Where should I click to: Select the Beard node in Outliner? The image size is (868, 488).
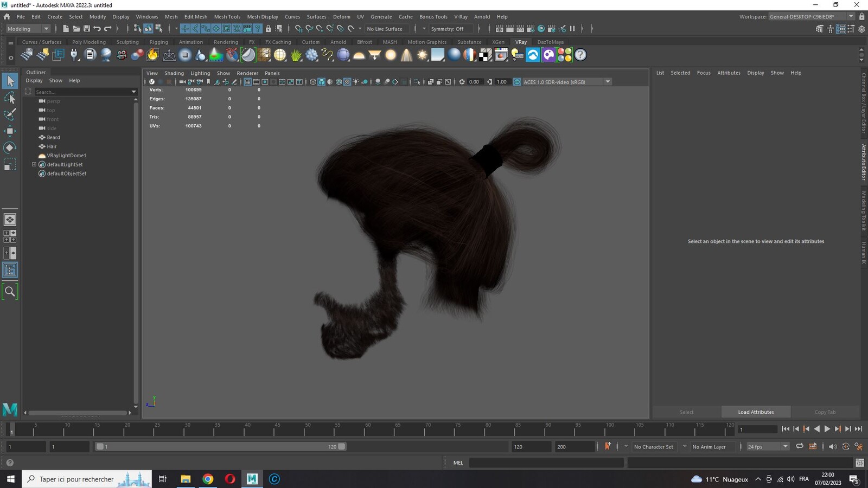(53, 137)
